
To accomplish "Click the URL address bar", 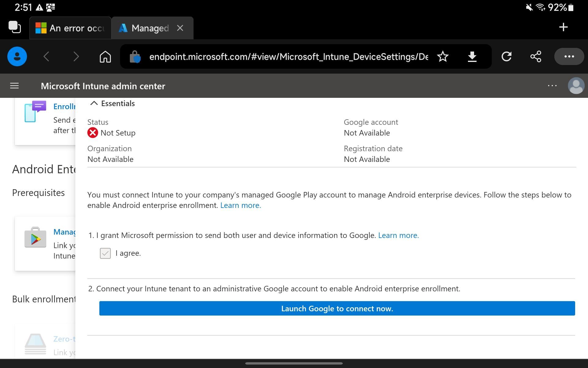I will coord(288,57).
